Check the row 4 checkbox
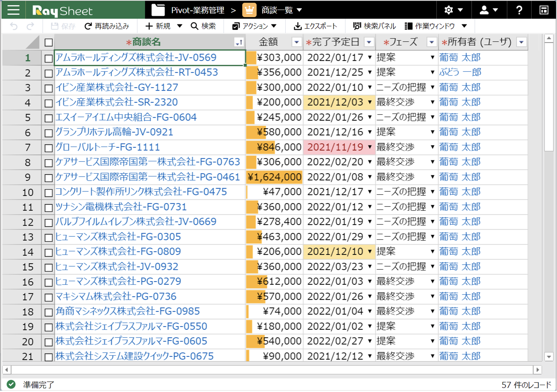The height and width of the screenshot is (392, 557). pyautogui.click(x=49, y=103)
